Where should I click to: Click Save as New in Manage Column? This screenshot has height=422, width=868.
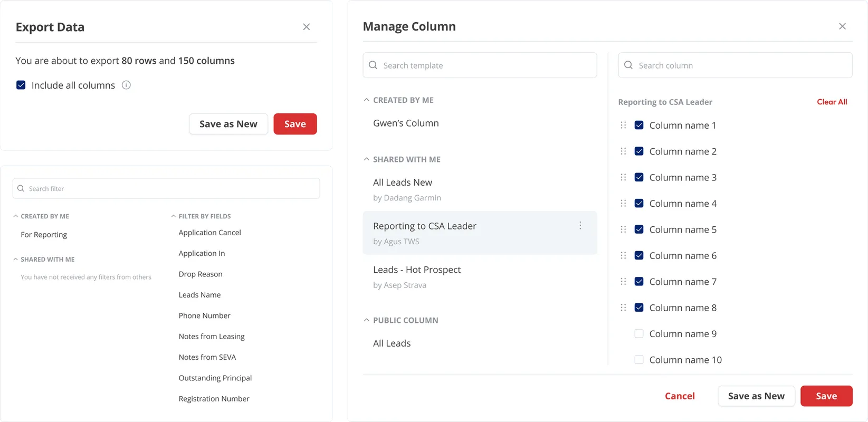[x=756, y=396]
